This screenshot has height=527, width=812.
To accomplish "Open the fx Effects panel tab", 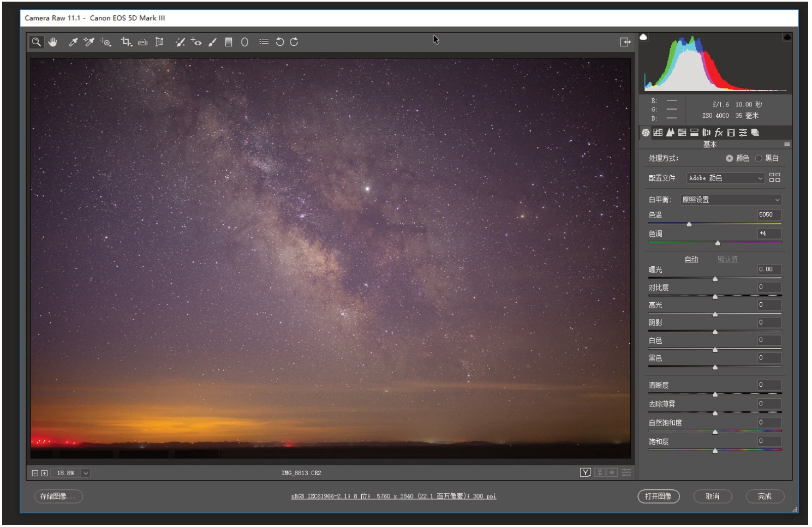I will coord(719,133).
